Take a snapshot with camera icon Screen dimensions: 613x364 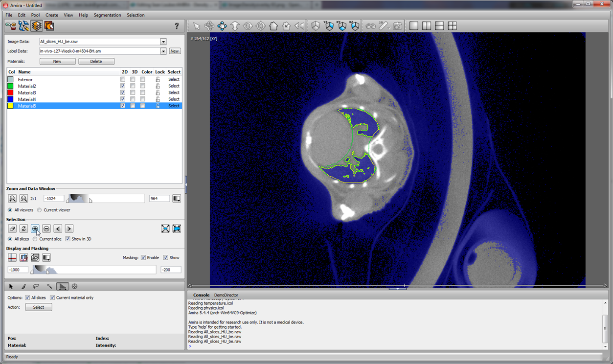point(397,26)
